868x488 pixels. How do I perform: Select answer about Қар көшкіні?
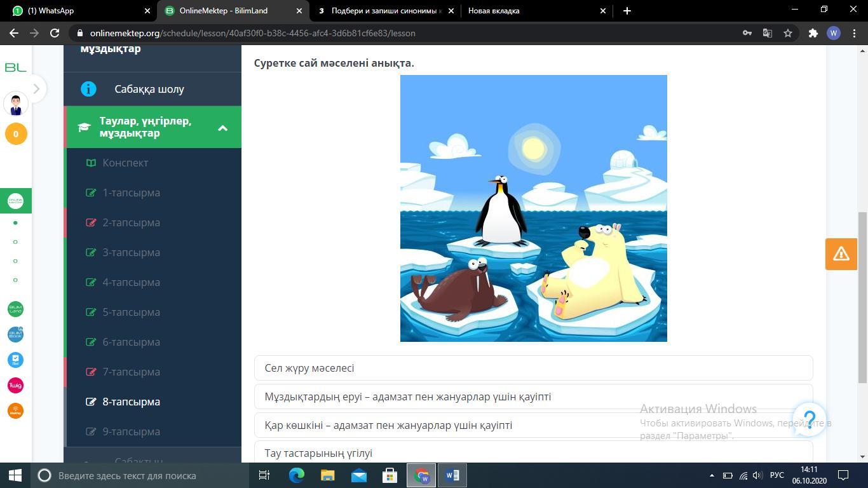coord(534,425)
